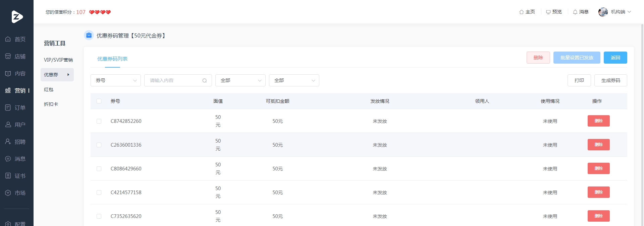The width and height of the screenshot is (644, 226).
Task: Click the page's vertical scrollbar
Action: tap(642, 125)
